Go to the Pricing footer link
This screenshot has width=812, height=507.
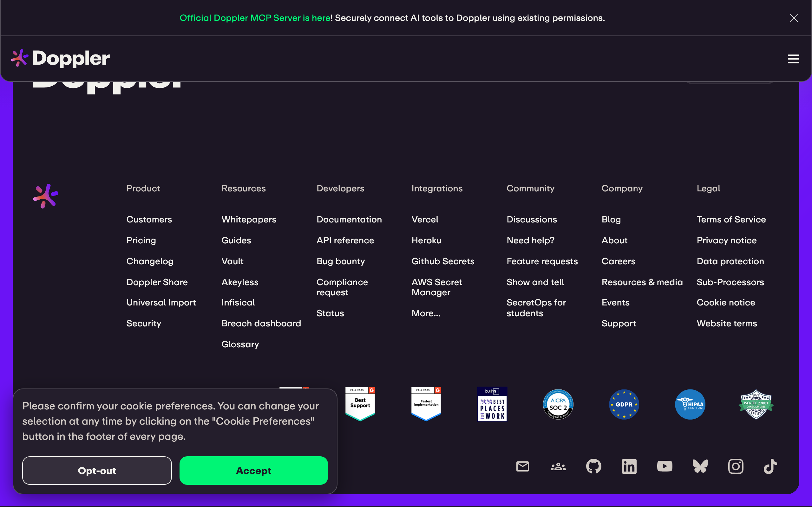(x=141, y=241)
